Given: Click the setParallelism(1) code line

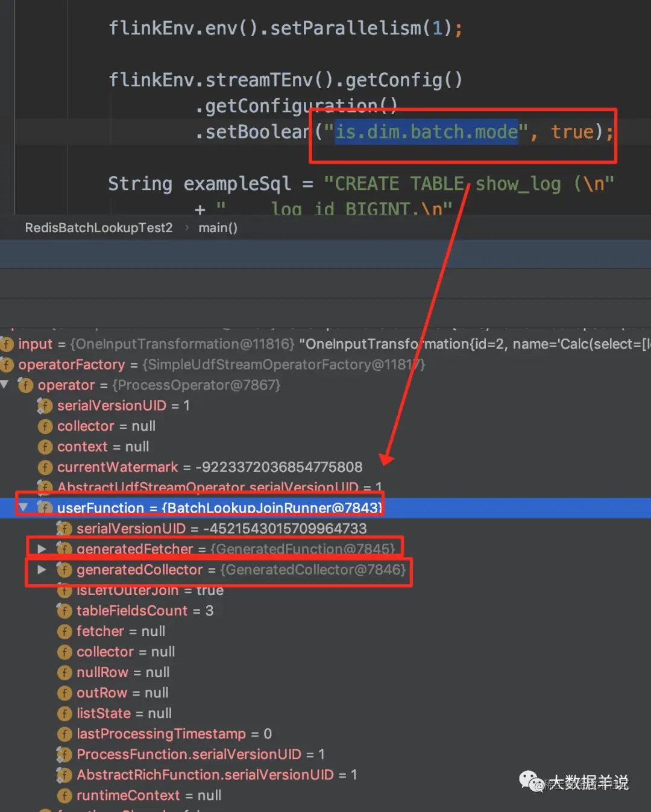Looking at the screenshot, I should [285, 28].
